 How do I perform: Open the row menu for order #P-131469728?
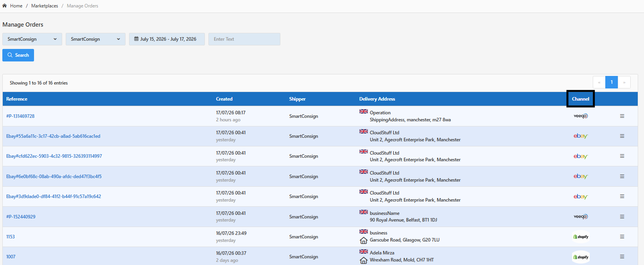[x=622, y=116]
